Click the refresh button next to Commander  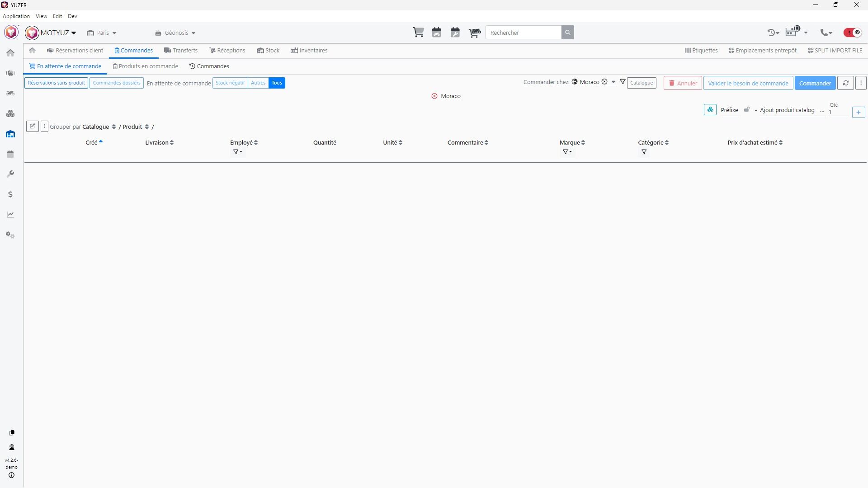tap(845, 83)
